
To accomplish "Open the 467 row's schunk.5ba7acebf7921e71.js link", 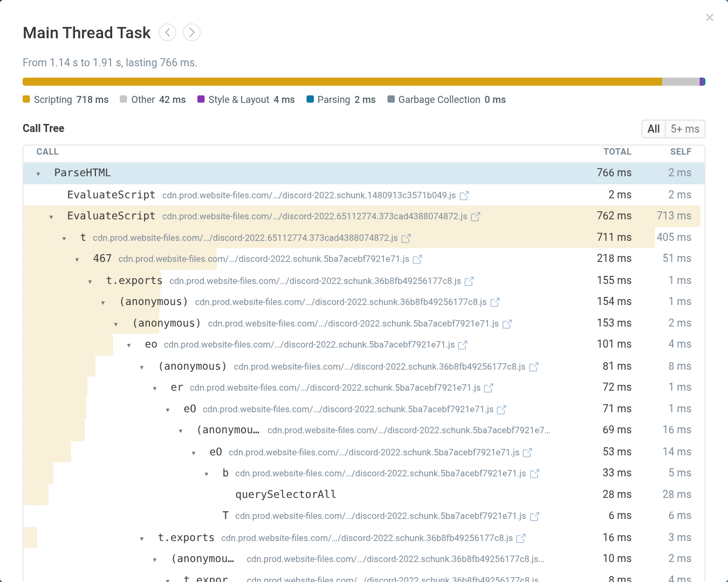I will (x=264, y=259).
